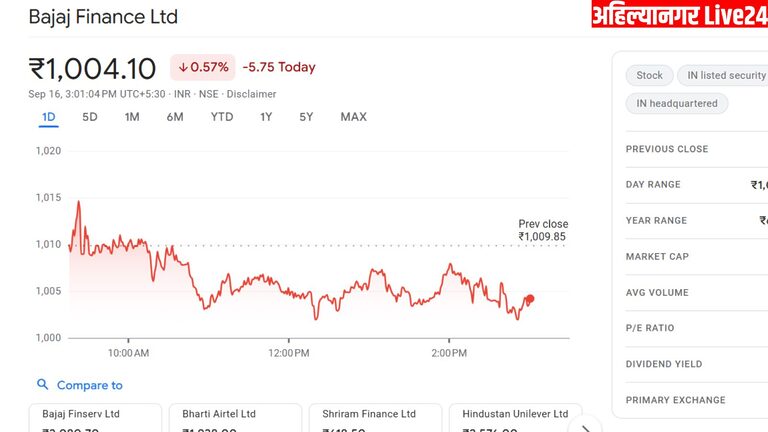The image size is (768, 432).
Task: Open the Bharti Airtel Ltd card
Action: pos(235,418)
